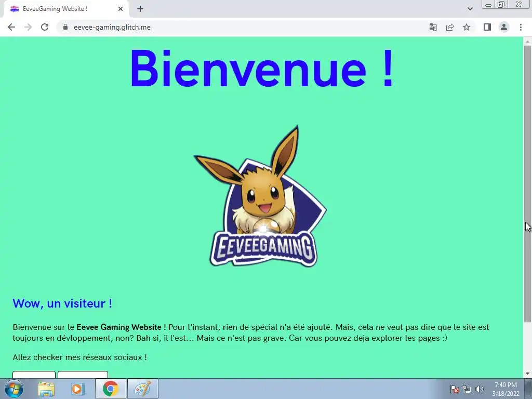Select the EeveeGaming Website ! tab

click(66, 9)
